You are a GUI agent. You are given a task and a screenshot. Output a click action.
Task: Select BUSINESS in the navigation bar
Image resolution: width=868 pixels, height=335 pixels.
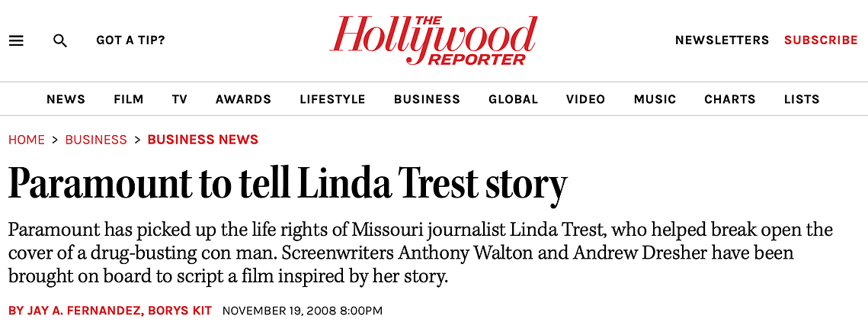(427, 99)
